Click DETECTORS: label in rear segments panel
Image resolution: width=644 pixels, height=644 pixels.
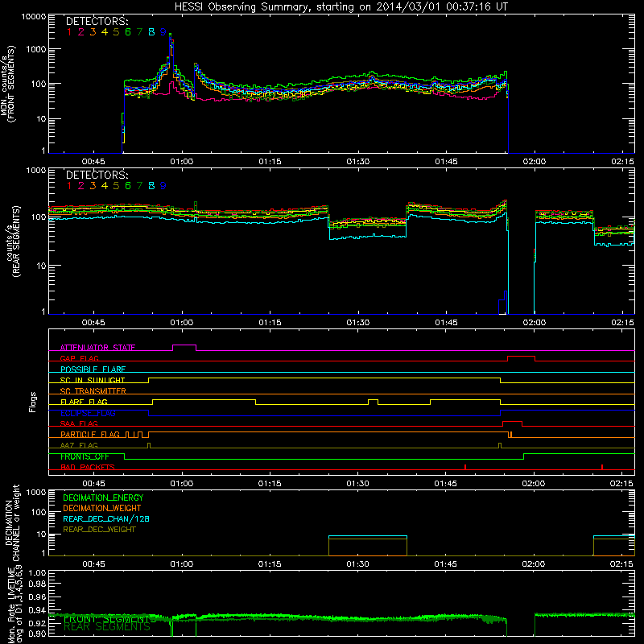(x=97, y=175)
